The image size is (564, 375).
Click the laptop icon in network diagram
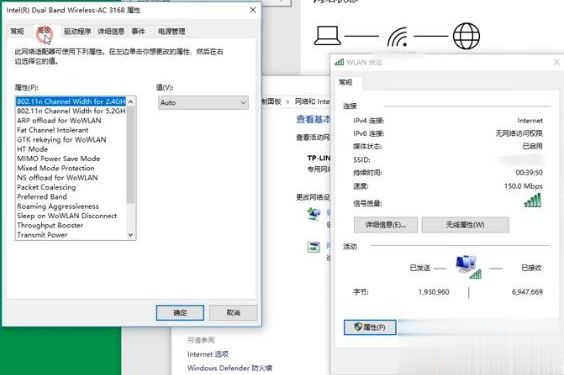pos(327,35)
